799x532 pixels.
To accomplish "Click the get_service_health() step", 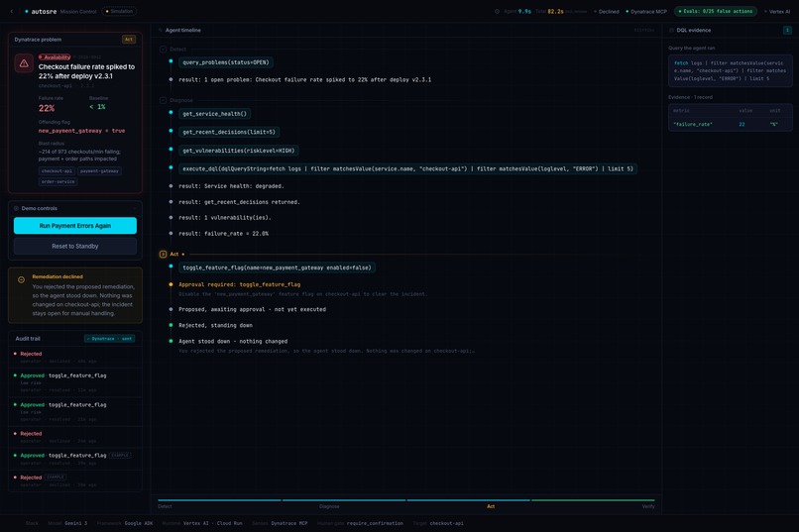I will (x=214, y=114).
